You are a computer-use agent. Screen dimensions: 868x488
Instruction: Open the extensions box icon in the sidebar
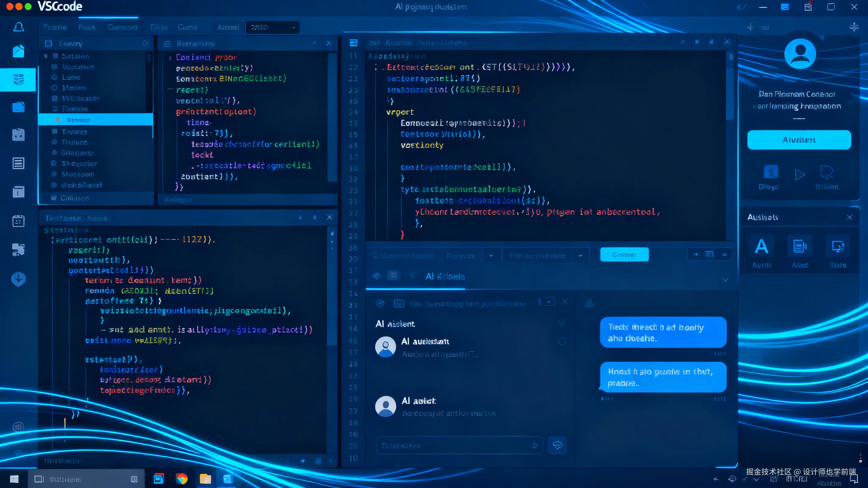pos(19,135)
